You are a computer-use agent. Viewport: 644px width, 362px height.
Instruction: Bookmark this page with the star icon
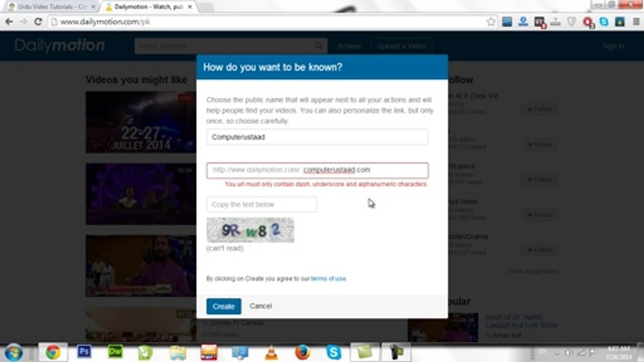click(x=491, y=22)
